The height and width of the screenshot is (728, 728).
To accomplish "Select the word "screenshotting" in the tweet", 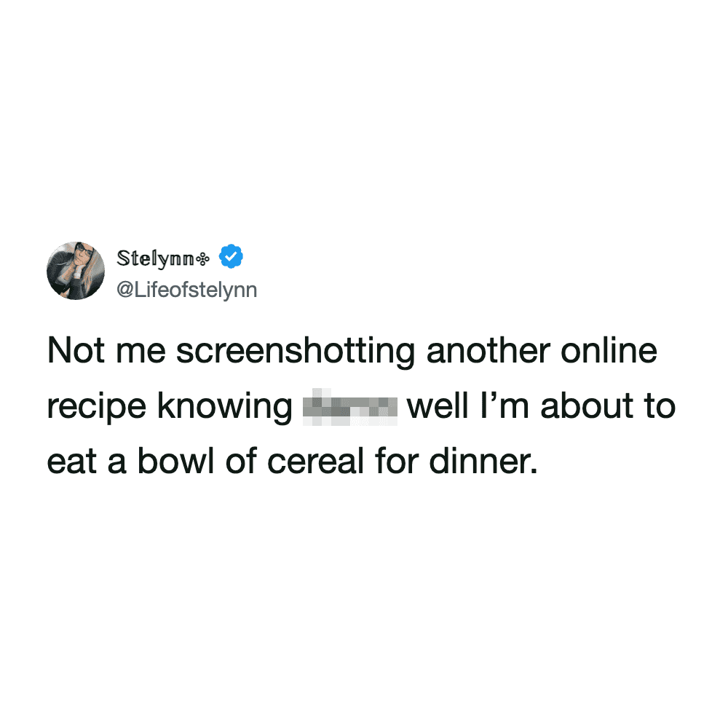I will (x=296, y=352).
